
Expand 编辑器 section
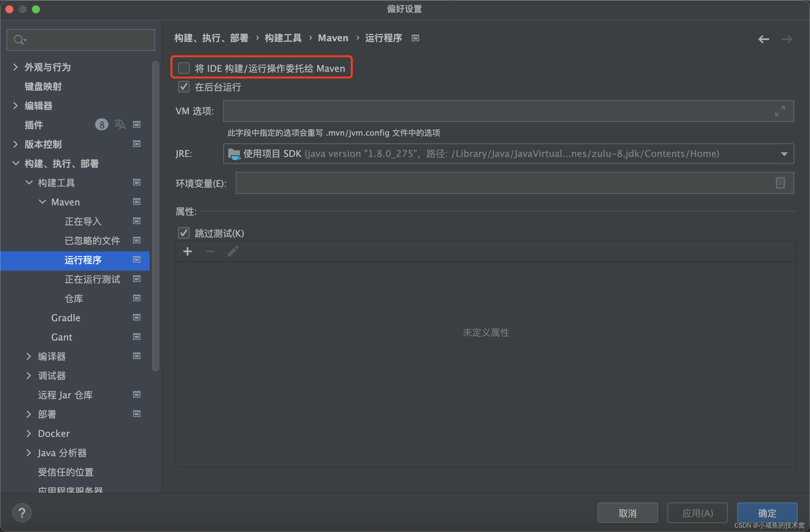[x=15, y=105]
